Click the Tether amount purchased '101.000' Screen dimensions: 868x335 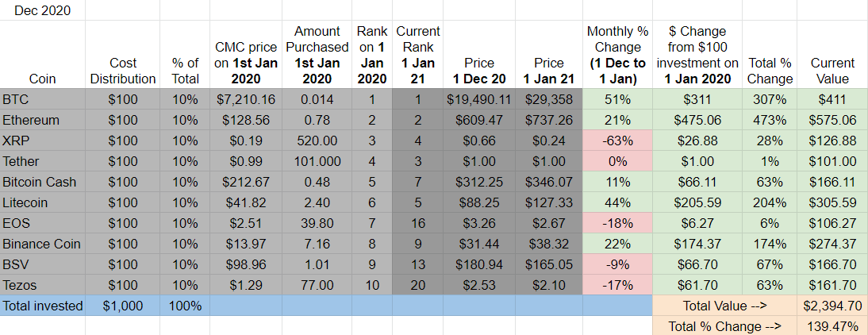pyautogui.click(x=317, y=161)
